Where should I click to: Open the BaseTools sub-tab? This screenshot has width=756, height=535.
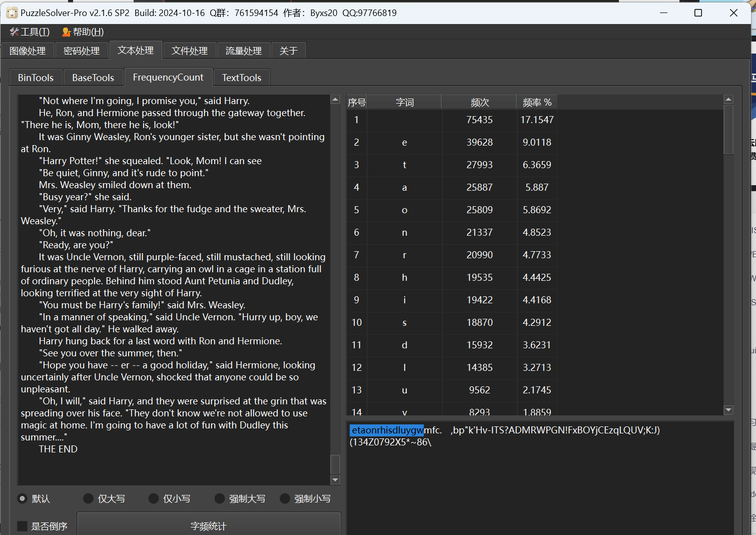[93, 78]
